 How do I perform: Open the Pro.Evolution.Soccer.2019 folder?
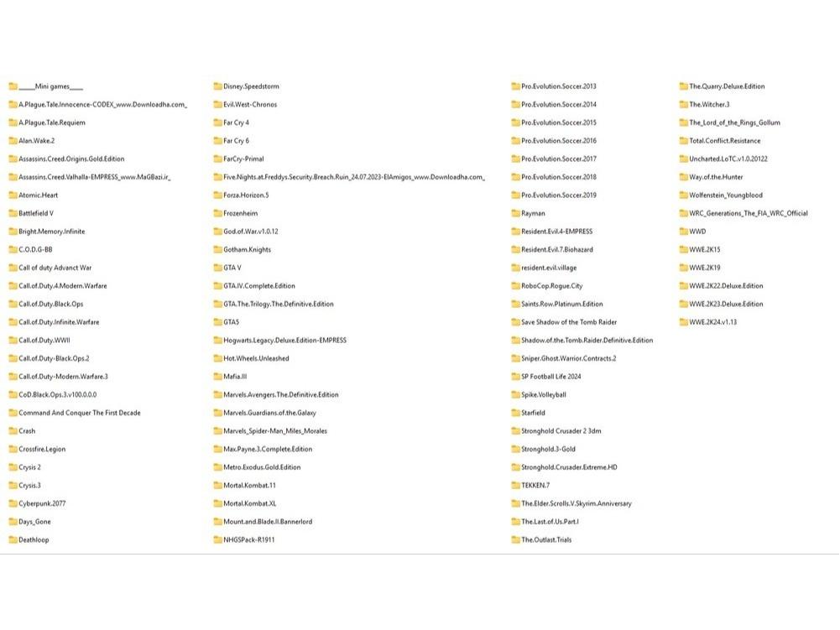click(558, 195)
